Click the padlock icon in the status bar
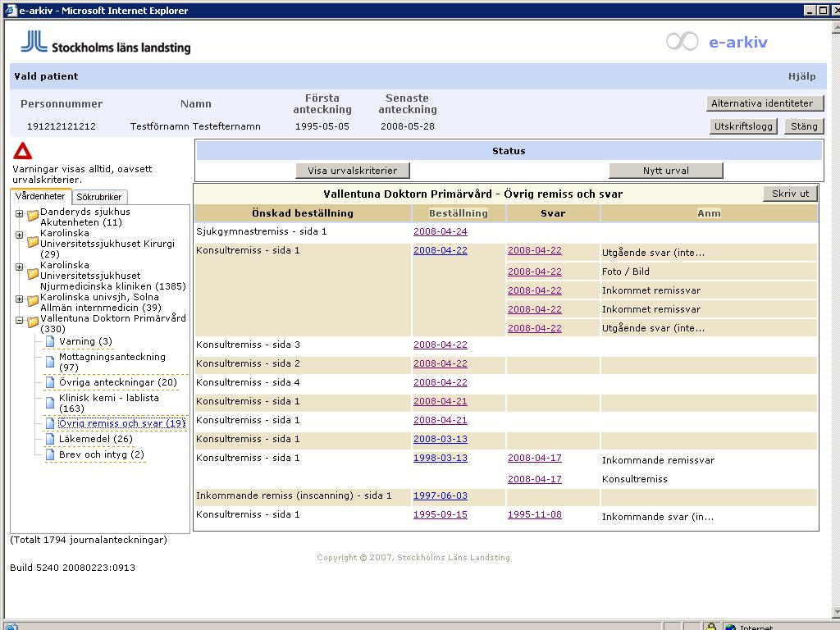Image resolution: width=840 pixels, height=630 pixels. (x=710, y=626)
